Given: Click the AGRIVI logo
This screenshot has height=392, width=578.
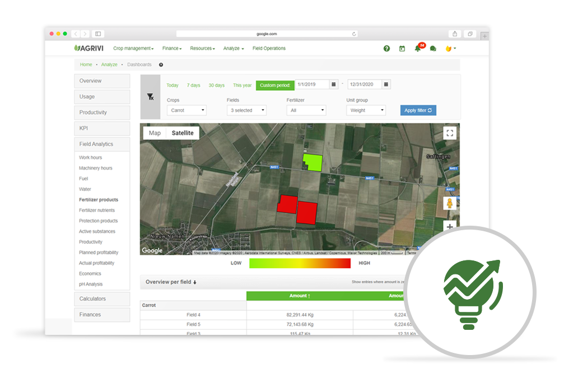Looking at the screenshot, I should tap(89, 48).
